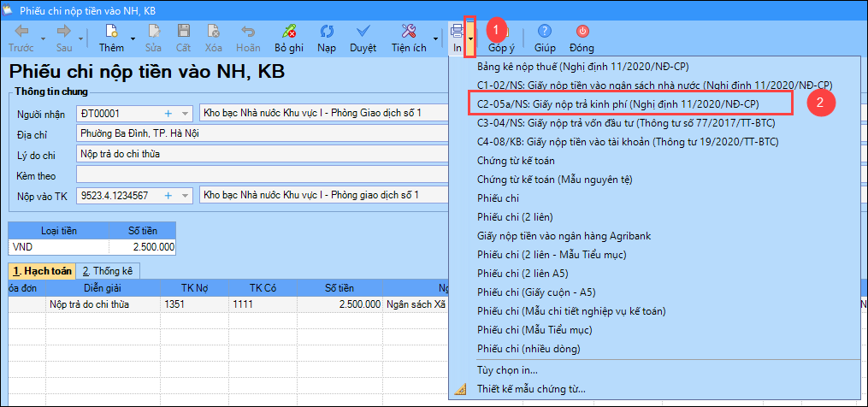Click the Thiết kế mẫu chứng từ ruler icon
This screenshot has width=868, height=407.
[x=461, y=389]
